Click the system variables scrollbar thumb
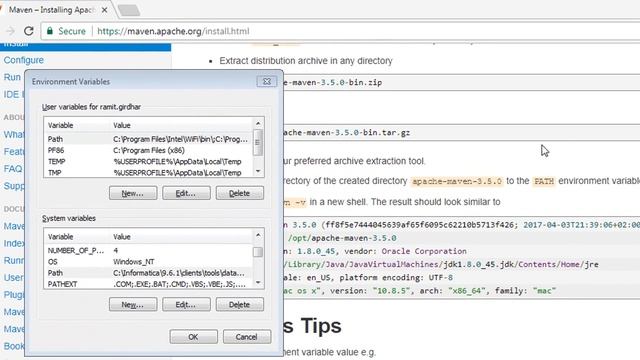 pyautogui.click(x=258, y=252)
